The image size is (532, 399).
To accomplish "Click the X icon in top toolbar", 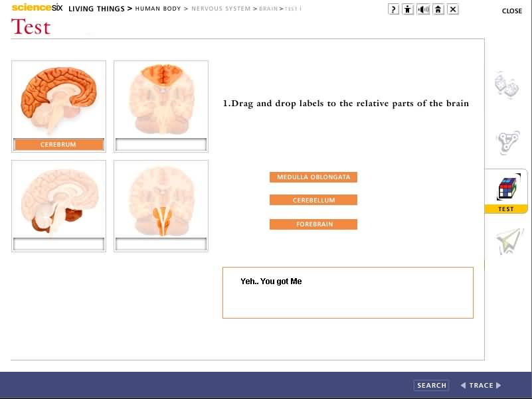I will click(453, 9).
